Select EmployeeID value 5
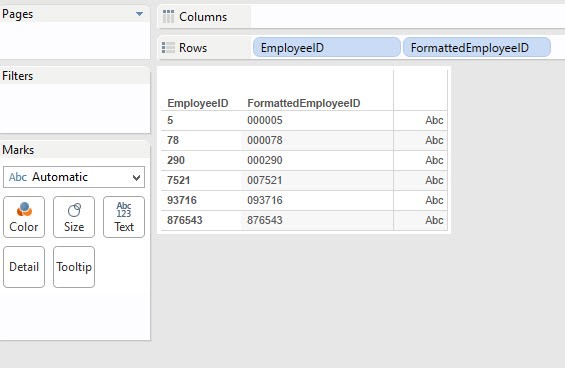The height and width of the screenshot is (368, 565). click(170, 120)
